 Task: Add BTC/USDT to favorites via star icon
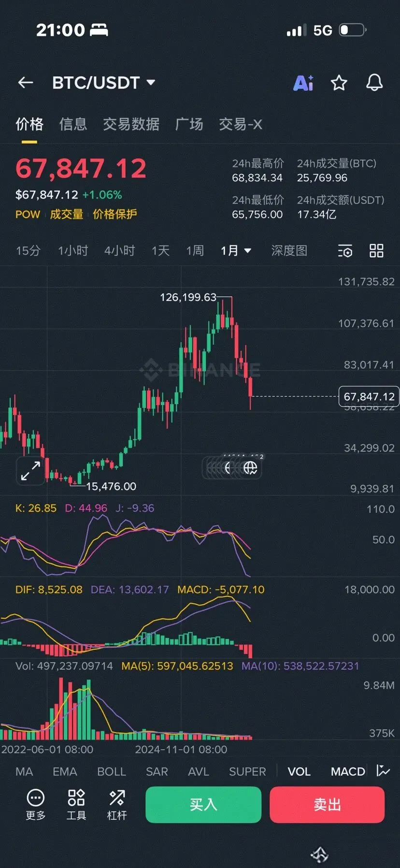pyautogui.click(x=339, y=83)
